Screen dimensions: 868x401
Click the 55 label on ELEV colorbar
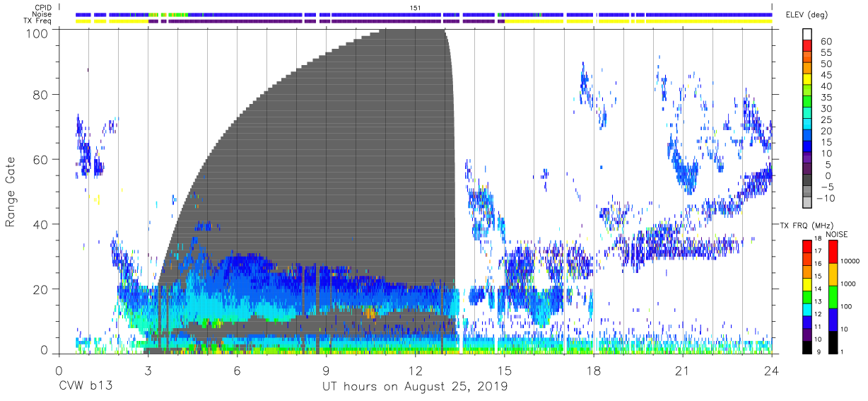click(826, 52)
